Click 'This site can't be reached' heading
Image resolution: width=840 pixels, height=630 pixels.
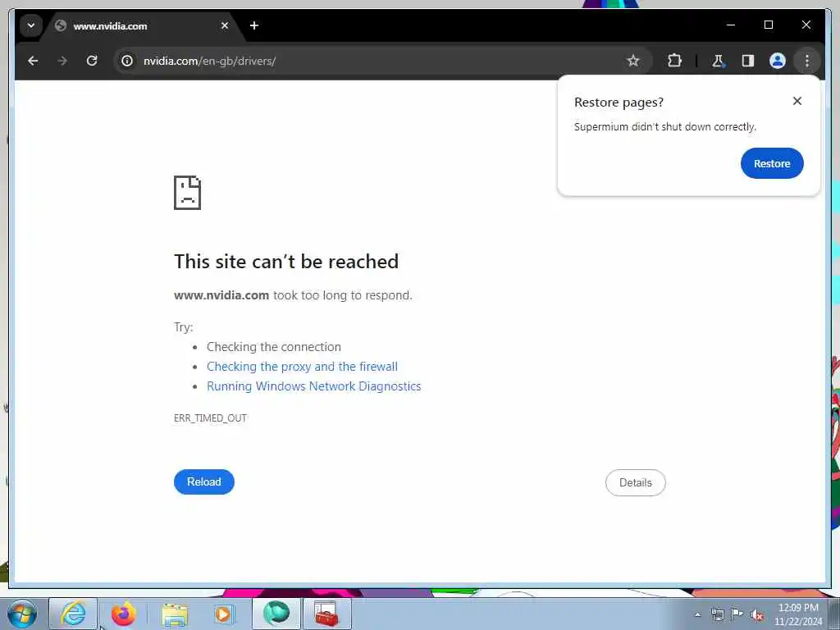[x=286, y=262]
